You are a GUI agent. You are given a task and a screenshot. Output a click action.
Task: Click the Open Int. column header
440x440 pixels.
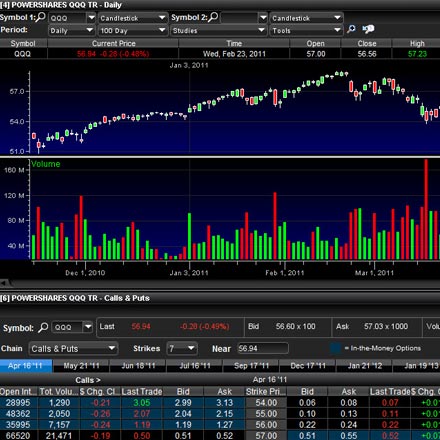tap(19, 391)
